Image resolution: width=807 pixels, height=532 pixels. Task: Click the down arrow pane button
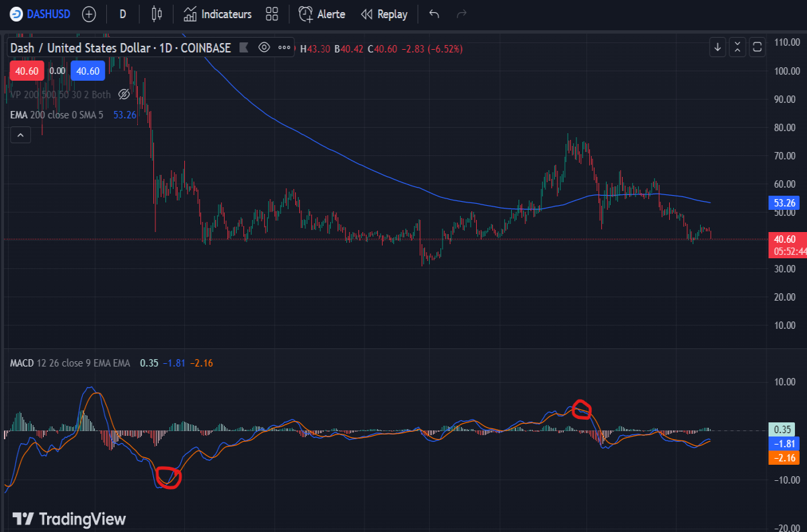(718, 47)
